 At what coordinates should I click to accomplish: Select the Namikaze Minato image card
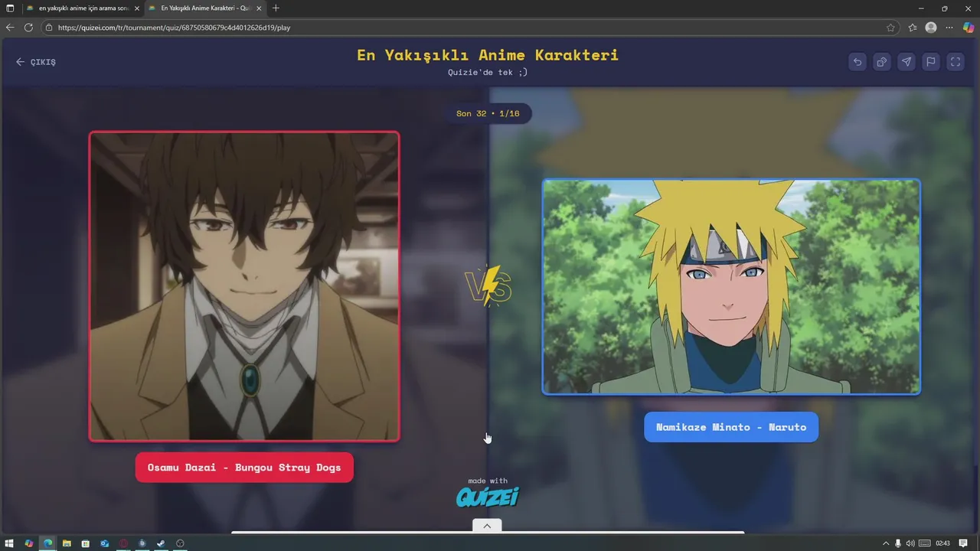[x=731, y=287]
